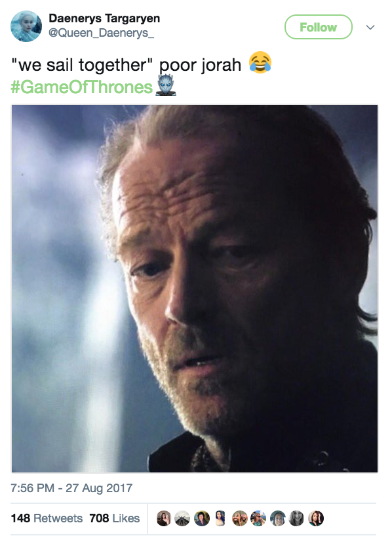
Task: Open the #GameOfThrones hashtag
Action: [81, 87]
